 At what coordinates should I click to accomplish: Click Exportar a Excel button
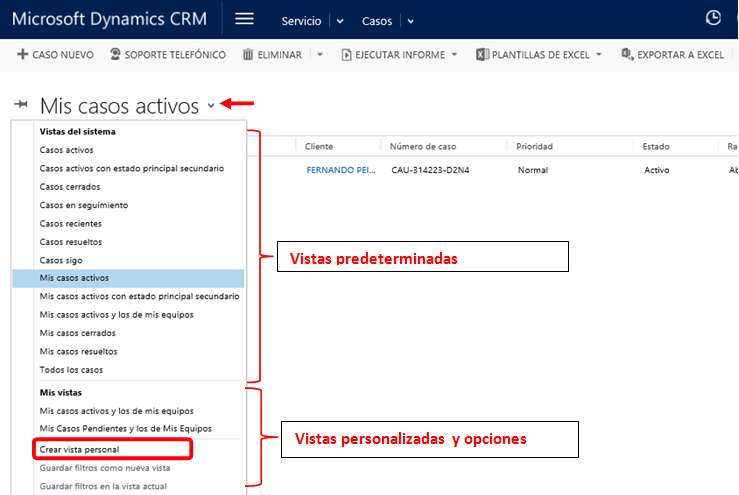[672, 54]
